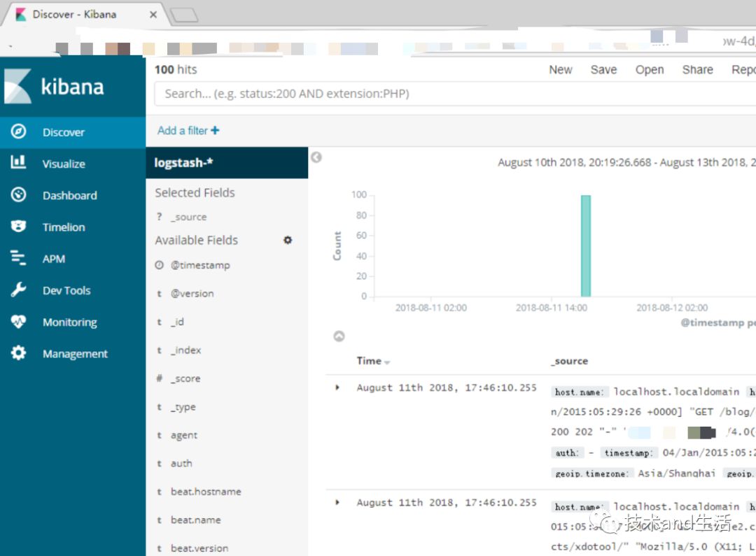This screenshot has width=756, height=556.
Task: Click the date range text above chart
Action: (x=626, y=162)
